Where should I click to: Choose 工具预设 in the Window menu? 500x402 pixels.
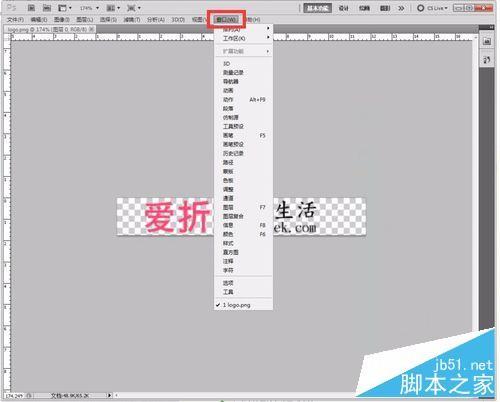tap(243, 126)
